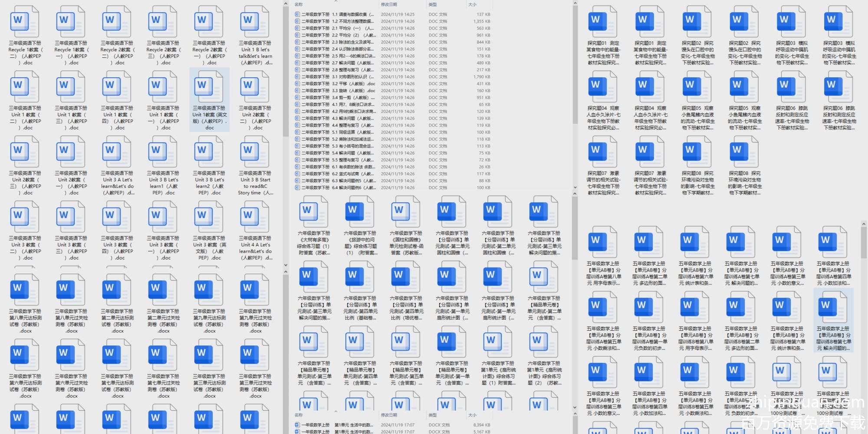The width and height of the screenshot is (868, 434).
Task: Select the Unit 1 教案（四）document icon
Action: pyautogui.click(x=117, y=87)
